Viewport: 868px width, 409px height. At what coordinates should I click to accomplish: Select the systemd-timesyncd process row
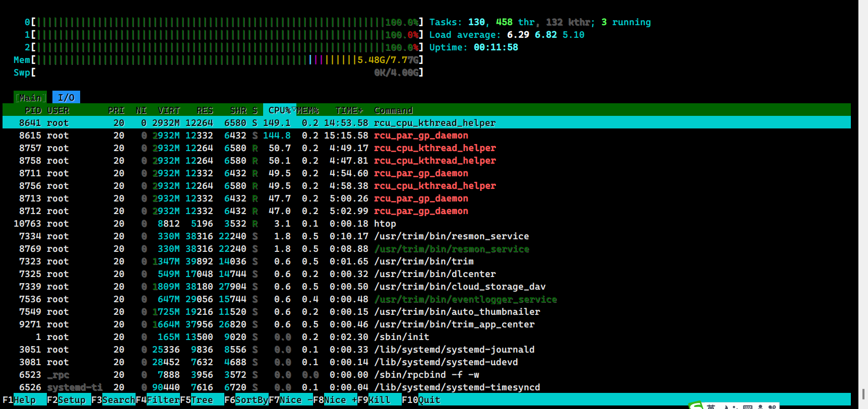coord(426,387)
